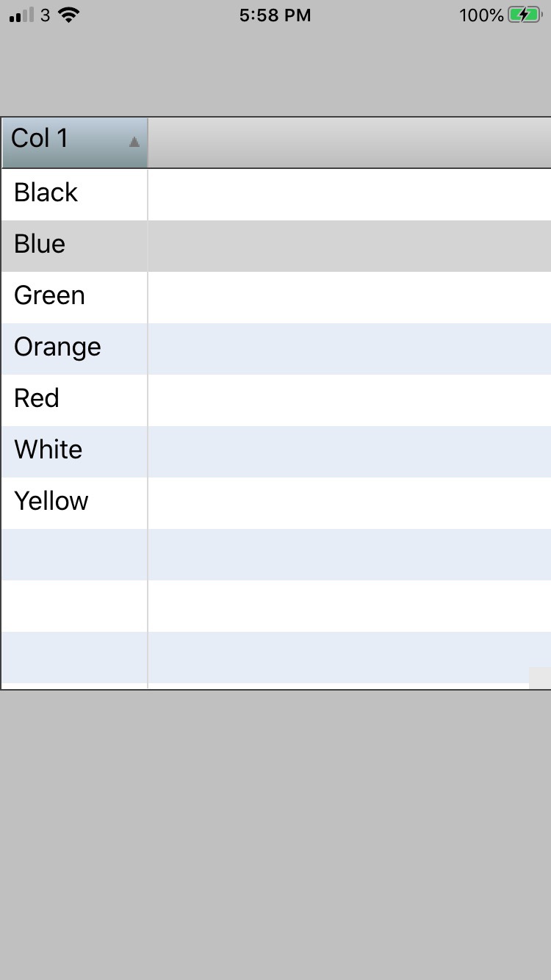This screenshot has width=551, height=980.
Task: Click the Col 1 column header label
Action: 40,138
